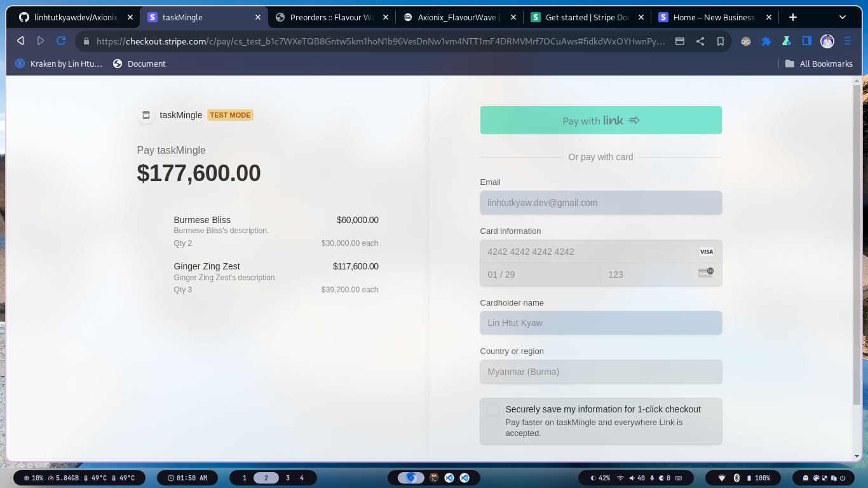Click the card expiry date field
868x488 pixels.
[540, 274]
